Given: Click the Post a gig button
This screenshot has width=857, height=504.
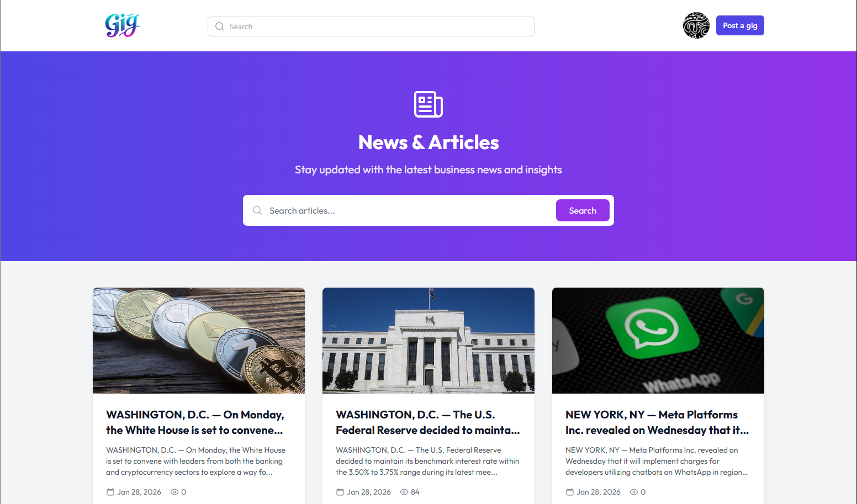Looking at the screenshot, I should coord(740,25).
